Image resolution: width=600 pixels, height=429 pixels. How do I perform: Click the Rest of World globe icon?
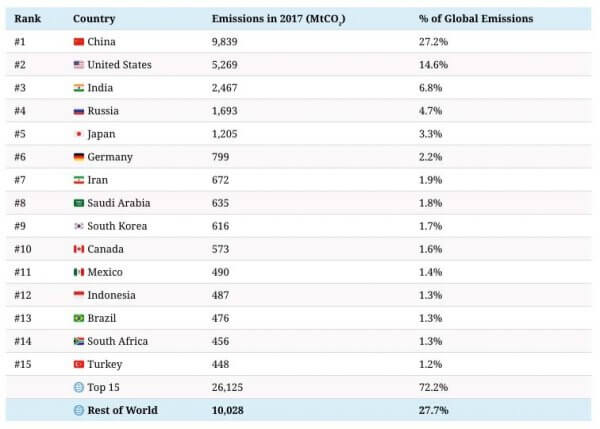(x=79, y=410)
